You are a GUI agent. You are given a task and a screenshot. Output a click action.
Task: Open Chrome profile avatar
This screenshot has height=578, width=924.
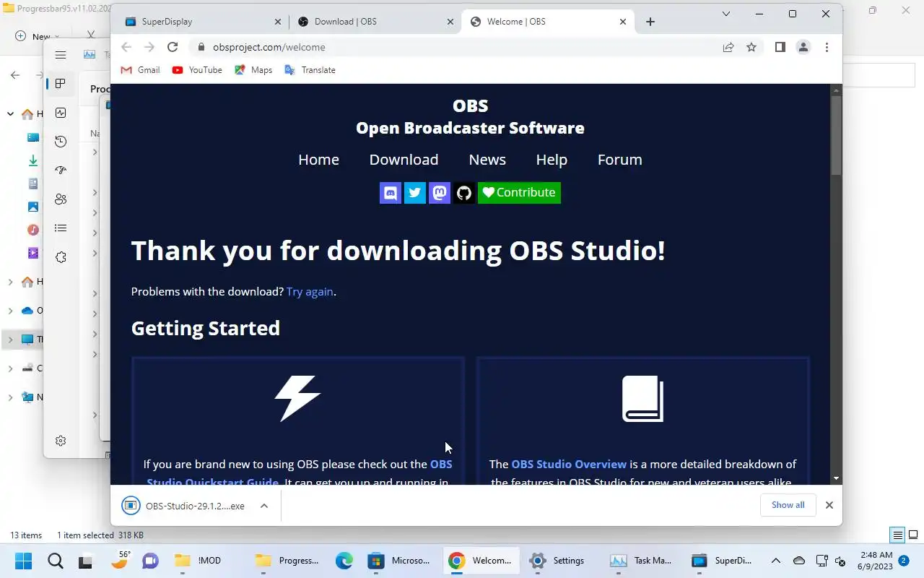[x=803, y=47]
